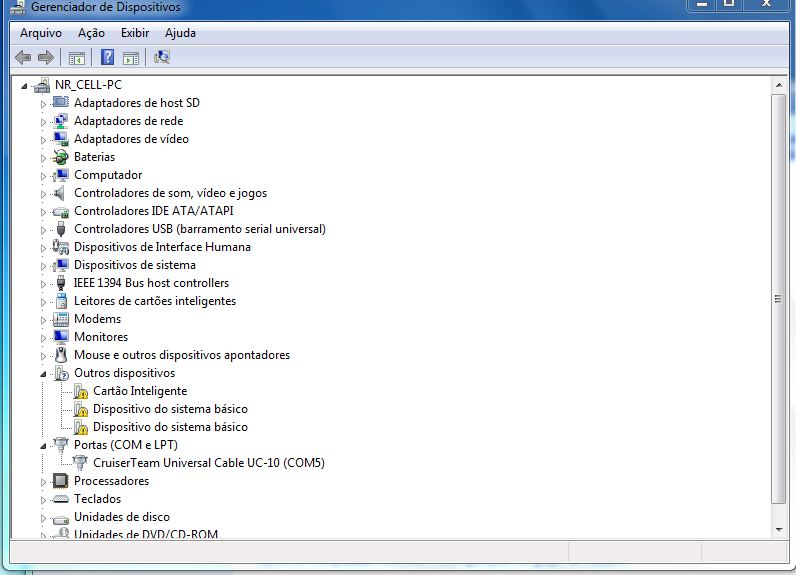
Task: Select Controladores de som, vídeo e jogos
Action: (171, 193)
